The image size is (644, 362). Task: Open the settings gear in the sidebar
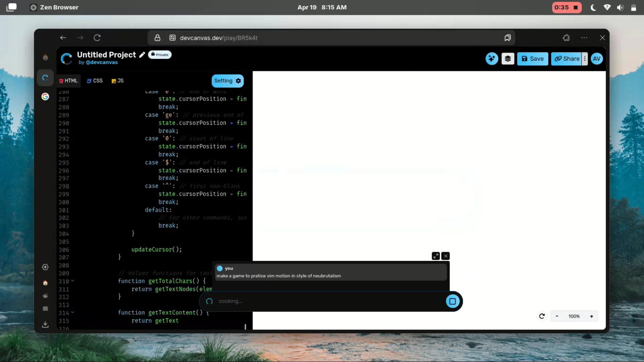tap(45, 267)
